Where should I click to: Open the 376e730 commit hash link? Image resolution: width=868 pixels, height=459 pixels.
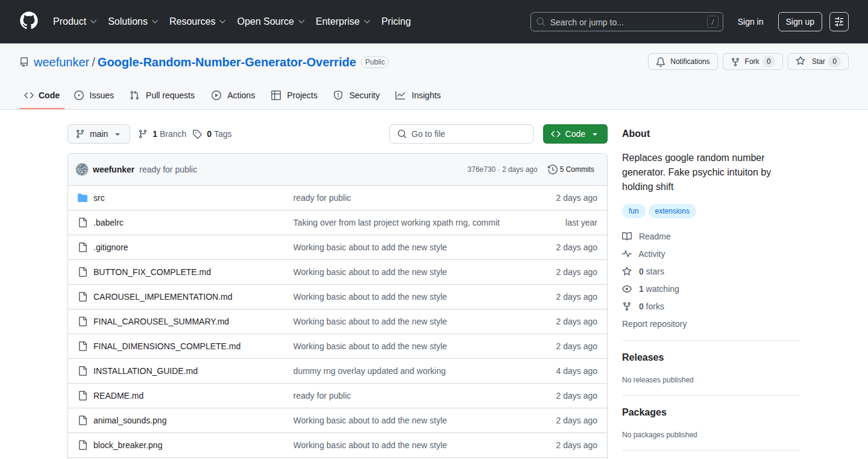pyautogui.click(x=481, y=169)
